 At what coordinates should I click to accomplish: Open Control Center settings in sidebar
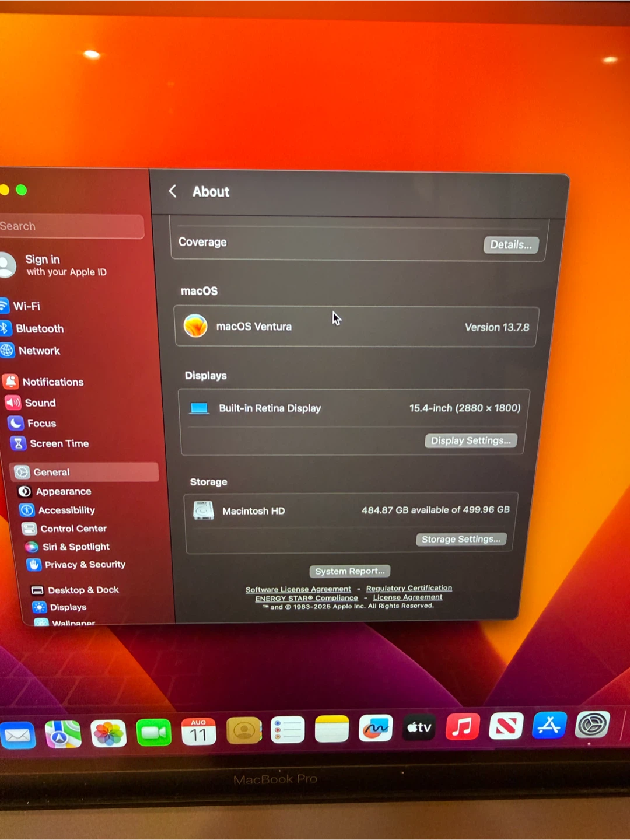pos(65,528)
